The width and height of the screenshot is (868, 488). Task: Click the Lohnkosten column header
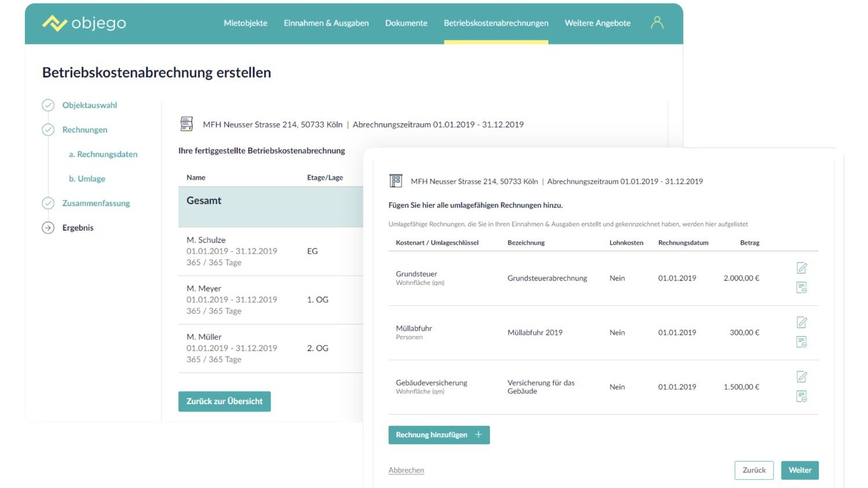point(626,243)
